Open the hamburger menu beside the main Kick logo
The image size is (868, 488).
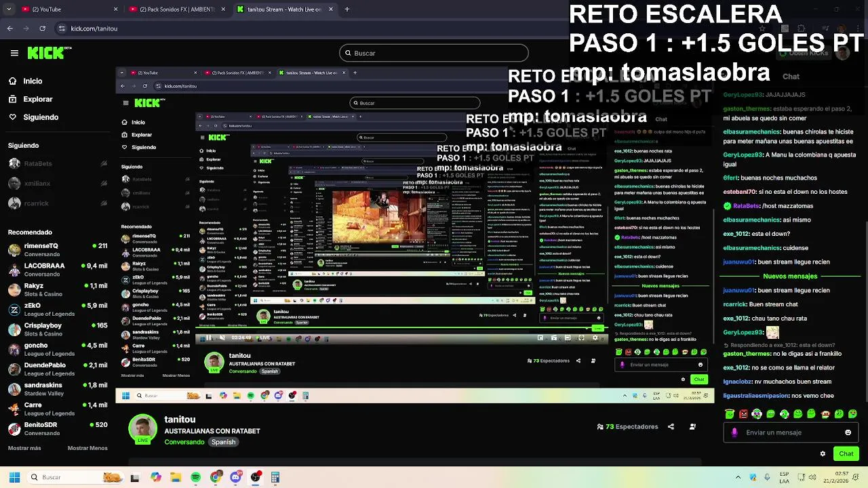coord(14,53)
